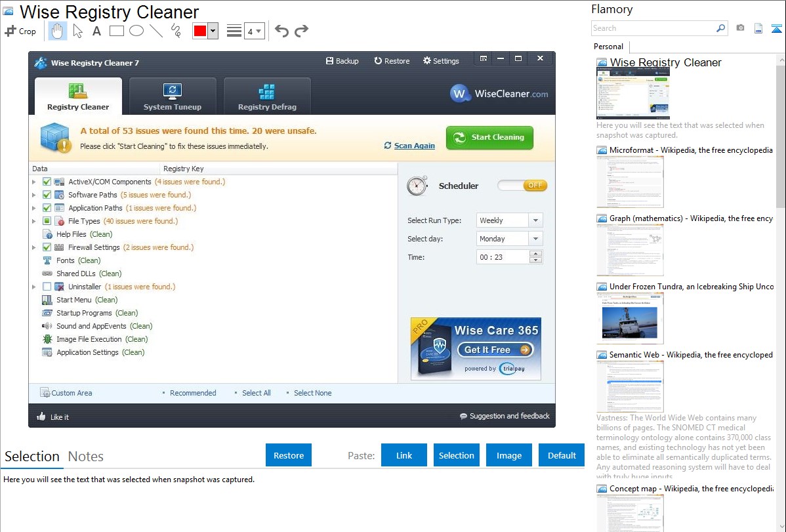Toggle the ActiveX/COM Components checkbox
The width and height of the screenshot is (786, 532).
47,182
